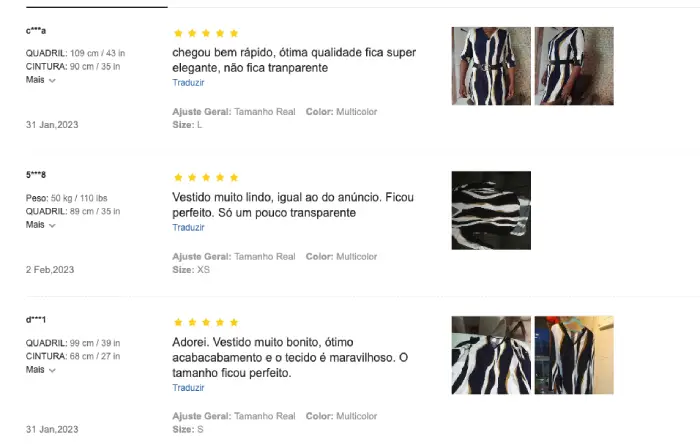This screenshot has width=700, height=445.
Task: Click the third star of d***1's rating
Action: 206,322
